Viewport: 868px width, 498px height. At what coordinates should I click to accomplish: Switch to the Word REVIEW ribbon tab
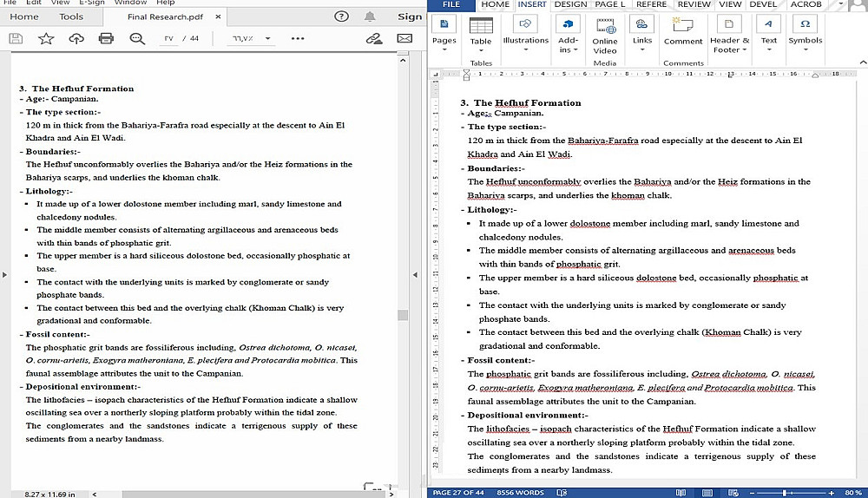pos(694,4)
